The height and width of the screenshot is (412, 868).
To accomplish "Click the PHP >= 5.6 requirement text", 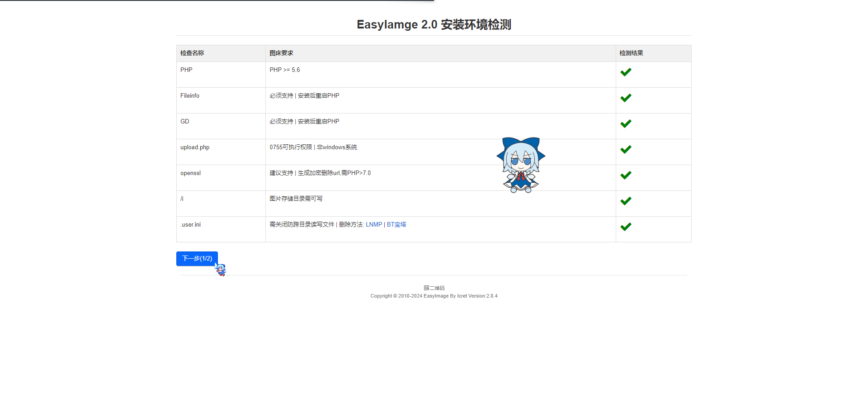I will (x=285, y=70).
